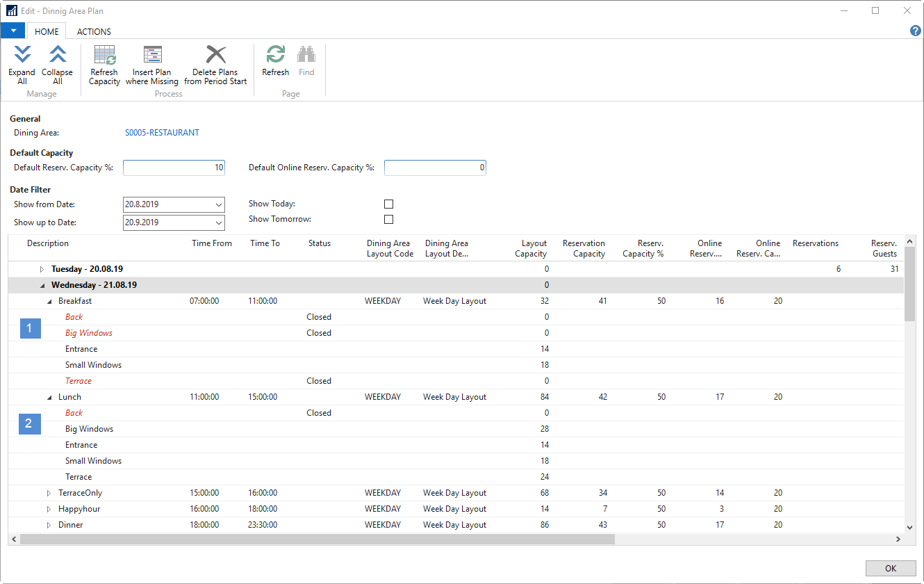Expand the Dinner row
Image resolution: width=924 pixels, height=584 pixels.
click(x=49, y=525)
